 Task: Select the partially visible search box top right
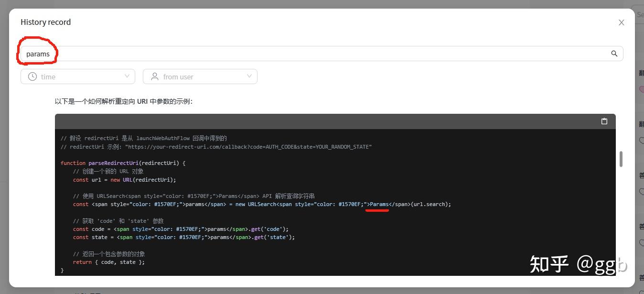640,14
